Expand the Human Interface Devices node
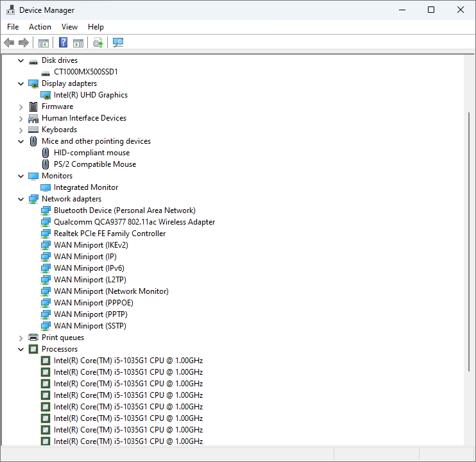 (21, 119)
